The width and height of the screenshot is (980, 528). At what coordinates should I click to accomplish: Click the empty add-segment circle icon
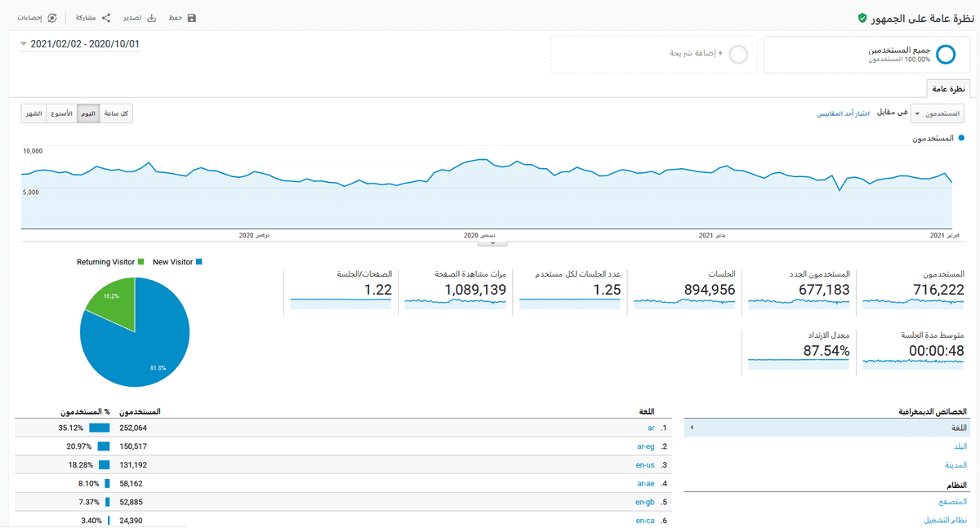(738, 55)
